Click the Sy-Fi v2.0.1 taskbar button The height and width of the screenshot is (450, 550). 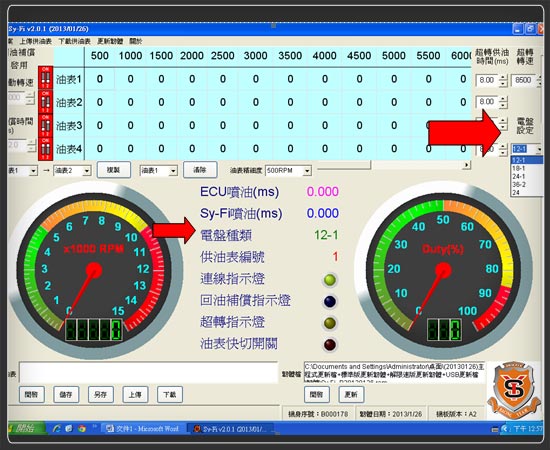click(x=230, y=428)
